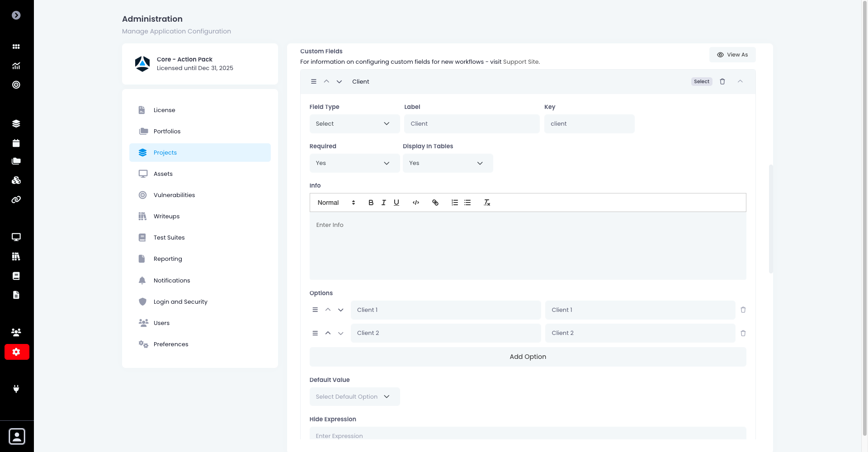The image size is (868, 452).
Task: Collapse the Client field card with the chevron
Action: point(741,81)
